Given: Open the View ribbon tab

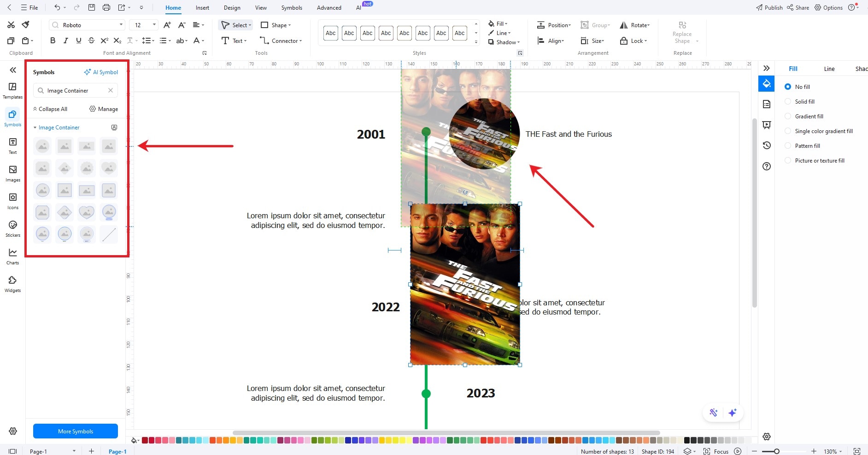Looking at the screenshot, I should 261,7.
